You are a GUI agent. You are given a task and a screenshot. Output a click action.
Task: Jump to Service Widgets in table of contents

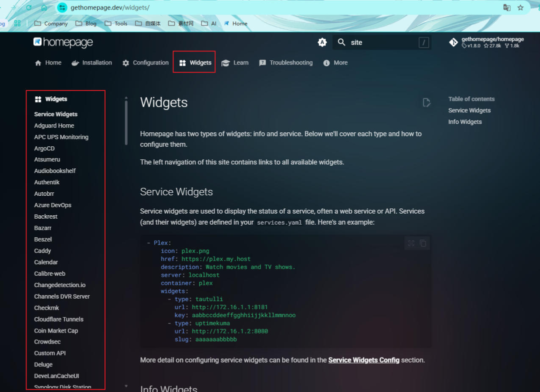[x=469, y=110]
